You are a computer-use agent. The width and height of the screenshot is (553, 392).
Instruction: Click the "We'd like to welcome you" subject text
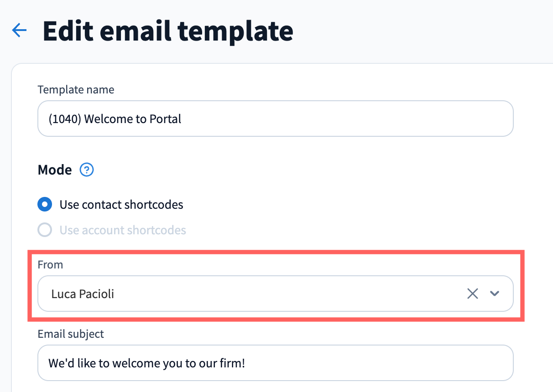(x=147, y=363)
